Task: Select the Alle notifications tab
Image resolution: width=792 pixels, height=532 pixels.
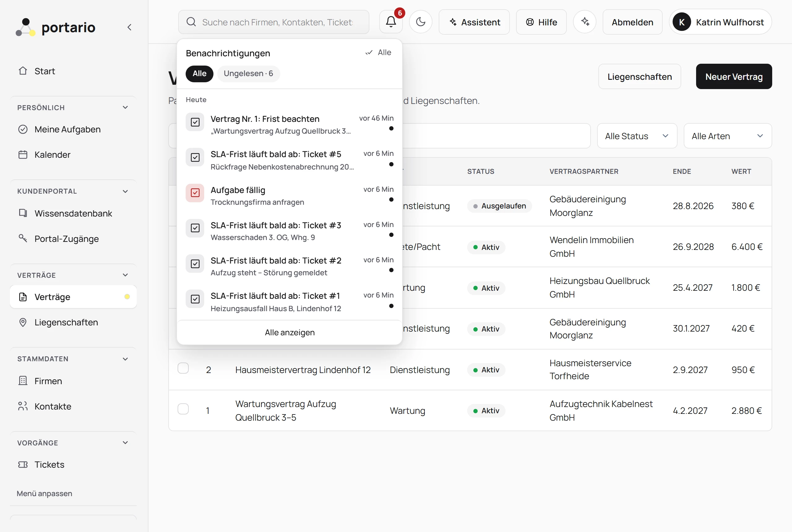Action: (x=200, y=74)
